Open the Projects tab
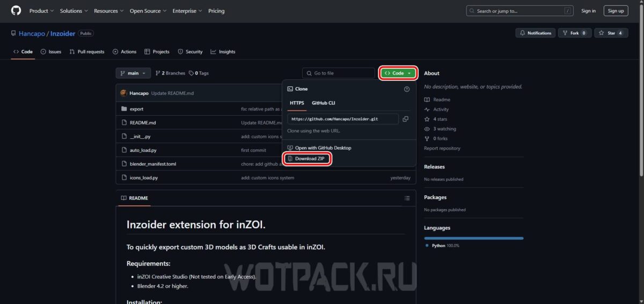The width and height of the screenshot is (644, 304). (x=157, y=51)
